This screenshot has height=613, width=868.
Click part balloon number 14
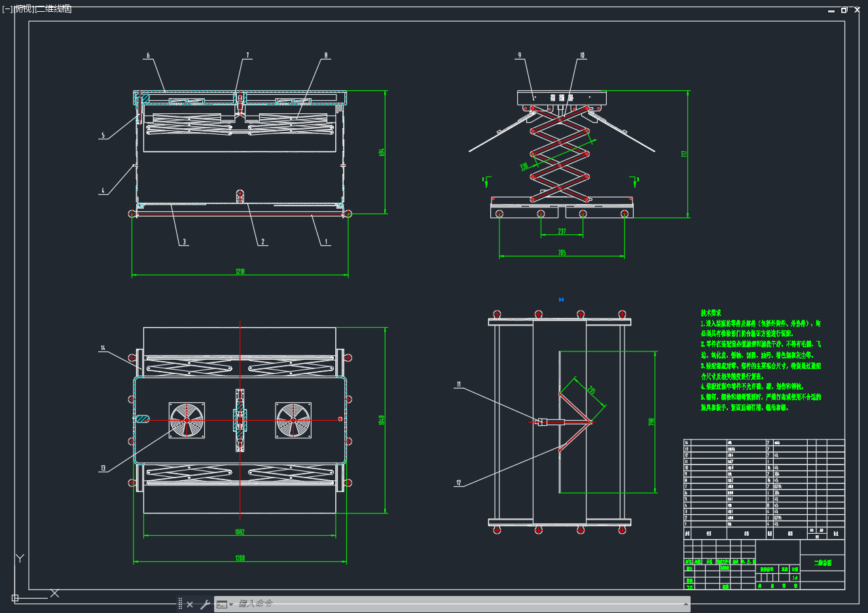[103, 348]
